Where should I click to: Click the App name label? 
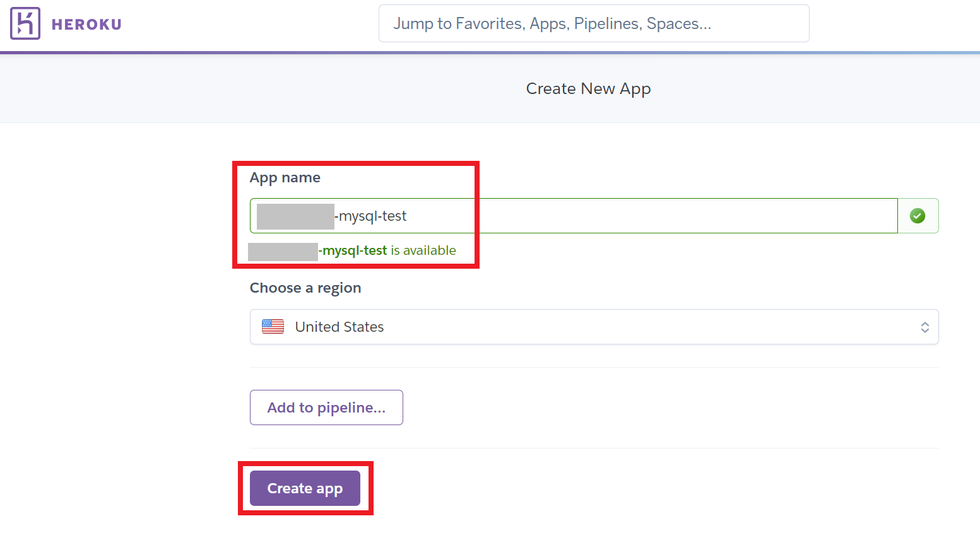tap(285, 178)
